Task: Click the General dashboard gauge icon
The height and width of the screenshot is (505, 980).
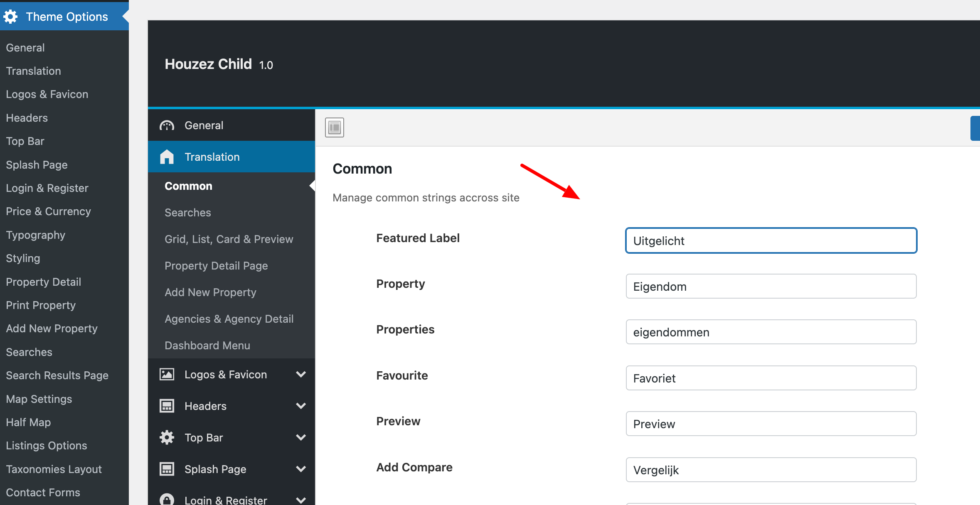Action: coord(167,125)
